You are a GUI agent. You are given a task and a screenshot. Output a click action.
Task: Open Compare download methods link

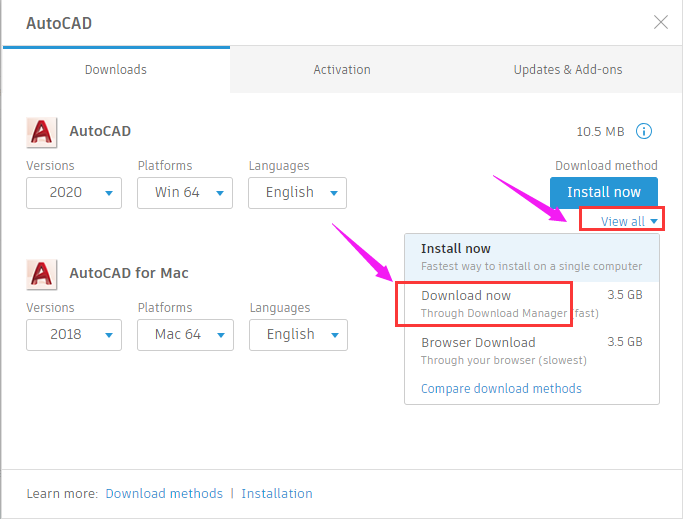(501, 388)
